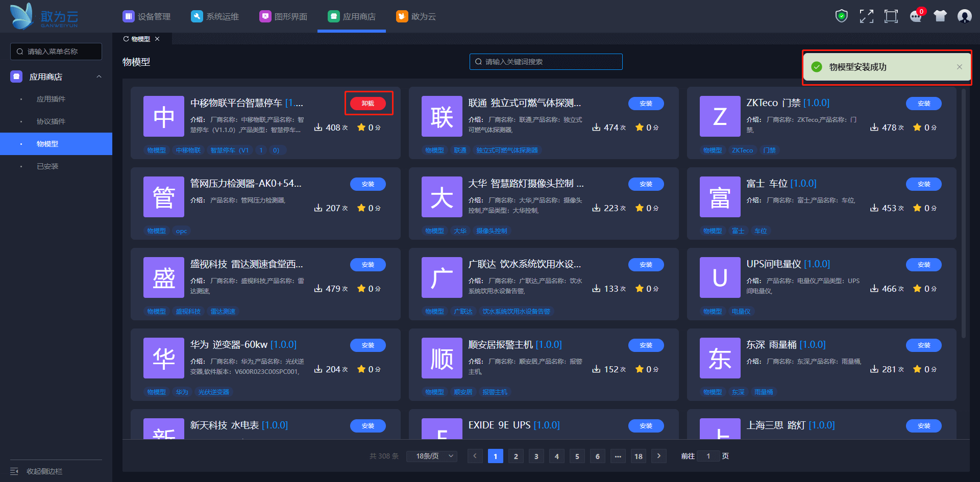The height and width of the screenshot is (482, 980).
Task: Click the U thumbnail of UPS间电量仪
Action: click(720, 277)
